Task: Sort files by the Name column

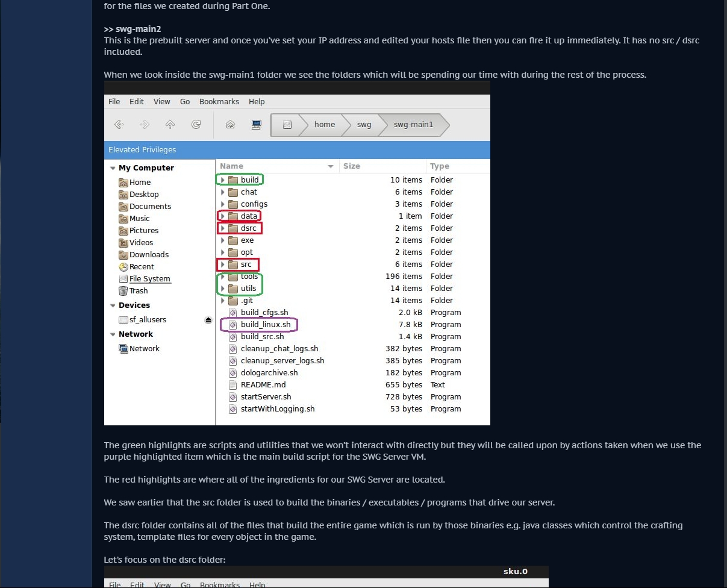Action: tap(277, 166)
